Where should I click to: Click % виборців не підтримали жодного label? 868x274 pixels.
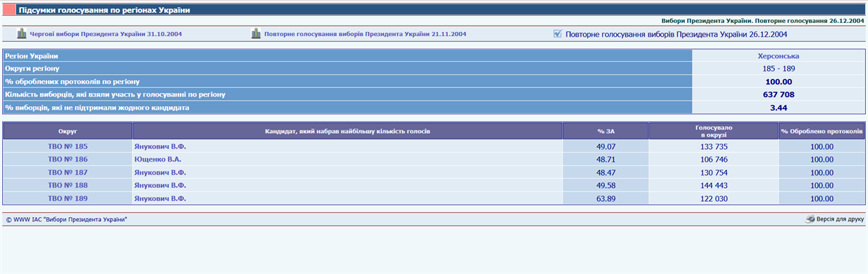point(97,108)
